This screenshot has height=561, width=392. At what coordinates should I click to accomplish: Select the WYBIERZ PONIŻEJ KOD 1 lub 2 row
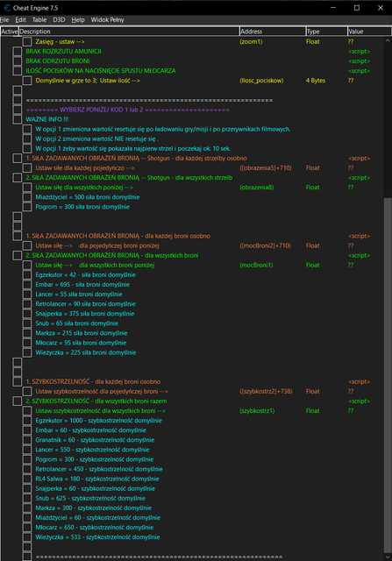(127, 110)
